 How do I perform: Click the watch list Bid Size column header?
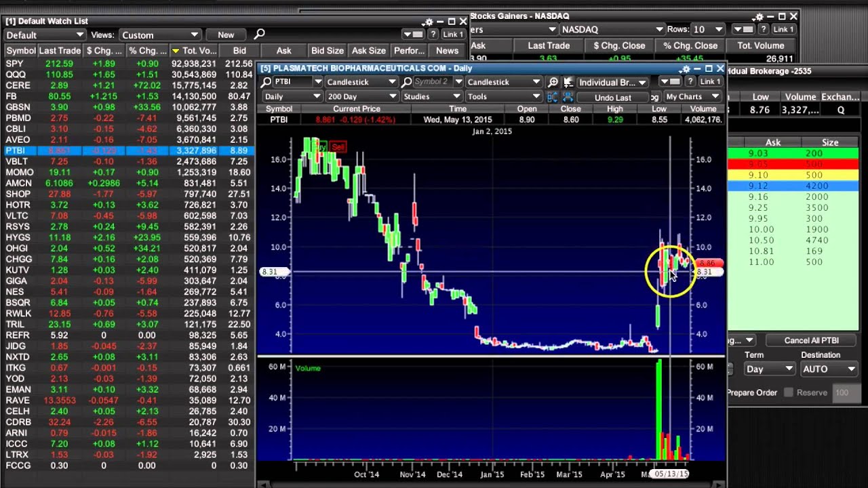pos(328,51)
